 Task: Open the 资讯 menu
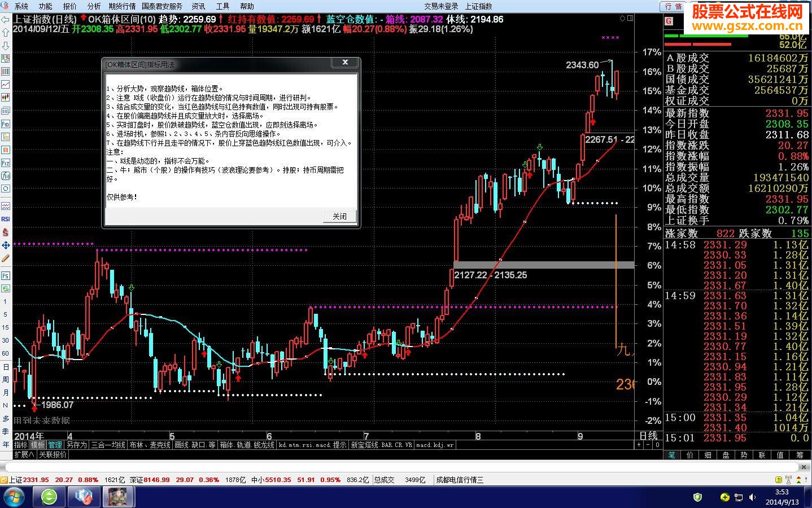point(198,6)
